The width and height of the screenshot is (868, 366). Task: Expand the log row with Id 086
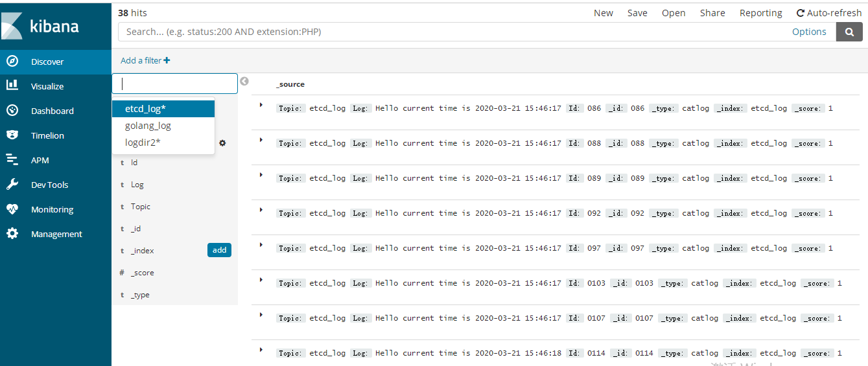(x=261, y=104)
